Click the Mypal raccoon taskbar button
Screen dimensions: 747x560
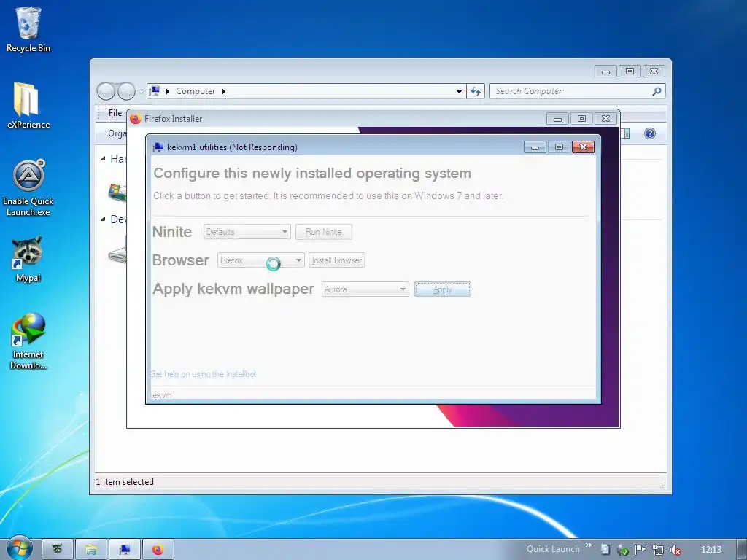pos(58,550)
